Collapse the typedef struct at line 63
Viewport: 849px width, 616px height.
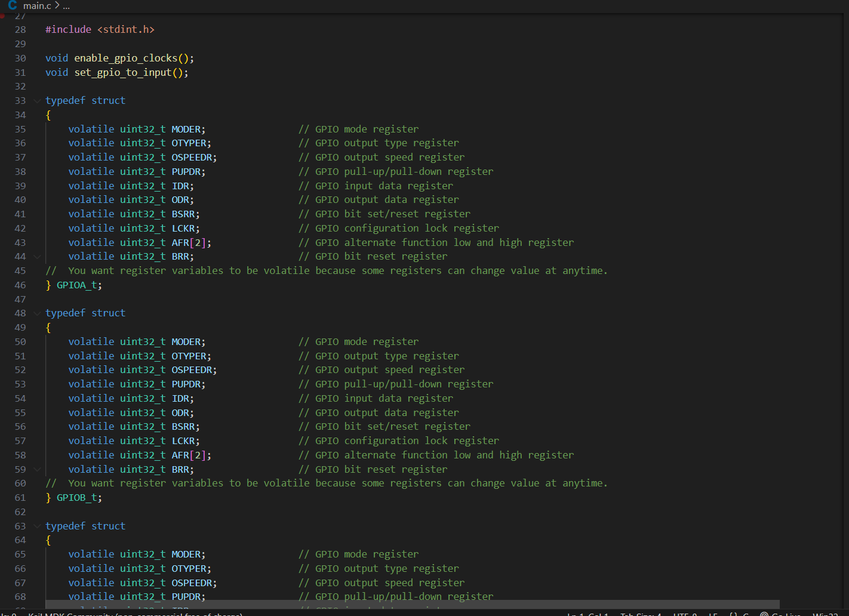[37, 526]
